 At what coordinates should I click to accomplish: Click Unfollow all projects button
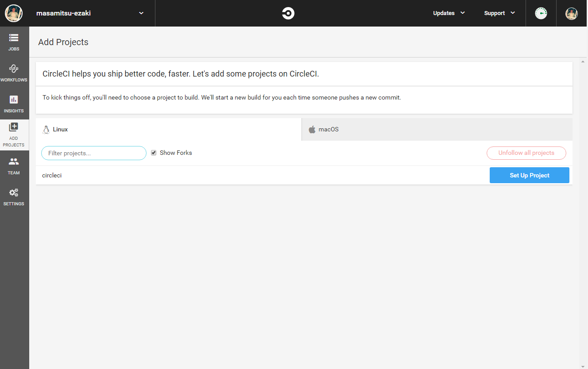[x=526, y=153]
